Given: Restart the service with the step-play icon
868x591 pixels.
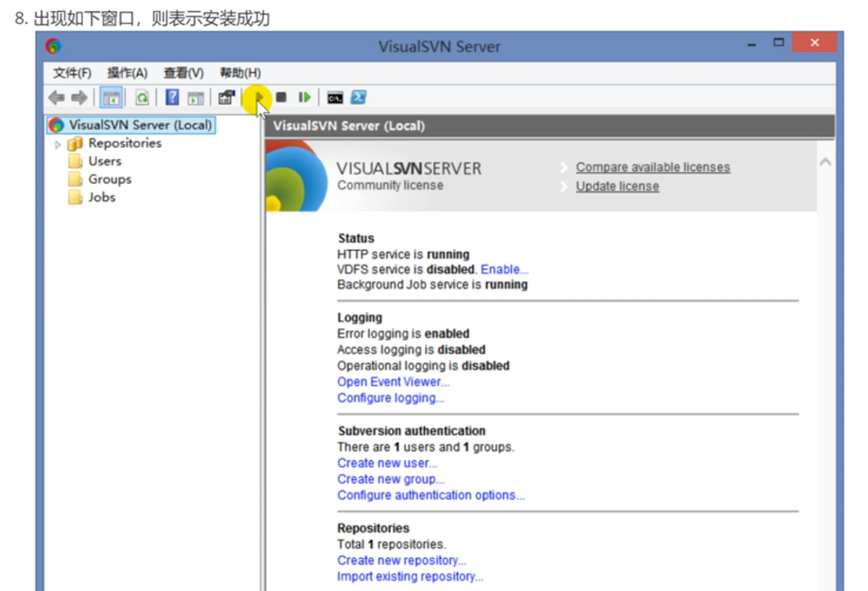Looking at the screenshot, I should pos(304,97).
